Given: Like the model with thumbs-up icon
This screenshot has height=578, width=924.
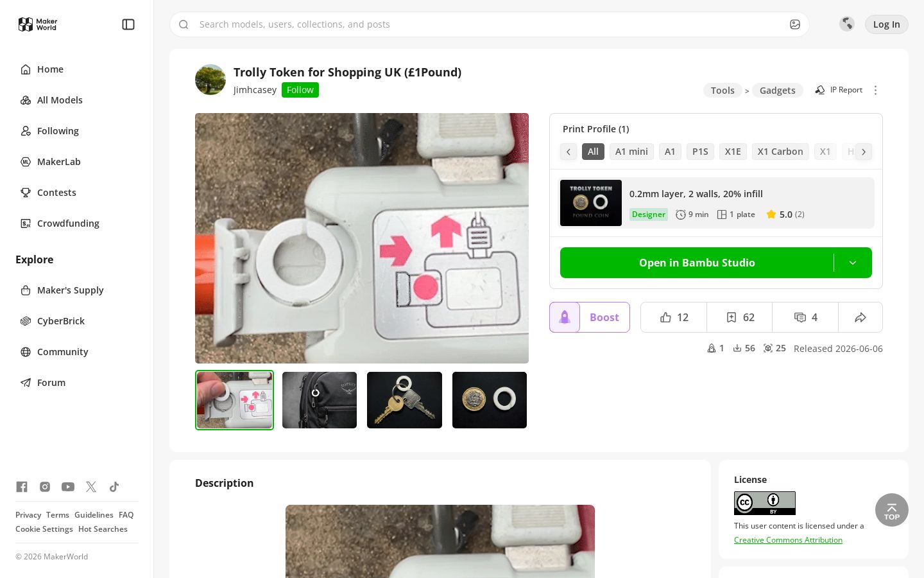Looking at the screenshot, I should click(674, 317).
